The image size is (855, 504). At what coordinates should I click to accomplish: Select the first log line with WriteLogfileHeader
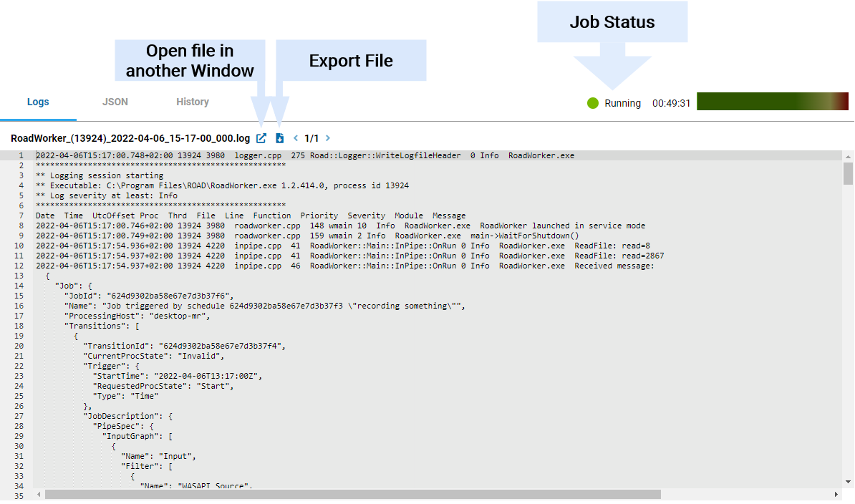click(304, 155)
